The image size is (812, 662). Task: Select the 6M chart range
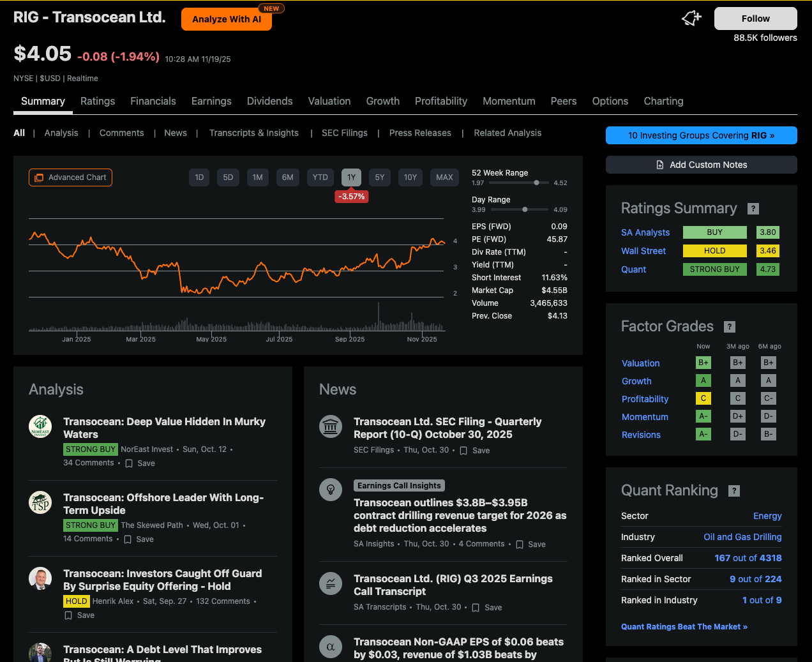pos(288,177)
